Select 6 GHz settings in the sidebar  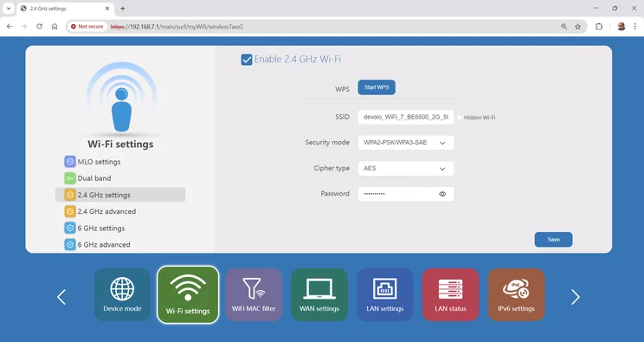click(120, 228)
